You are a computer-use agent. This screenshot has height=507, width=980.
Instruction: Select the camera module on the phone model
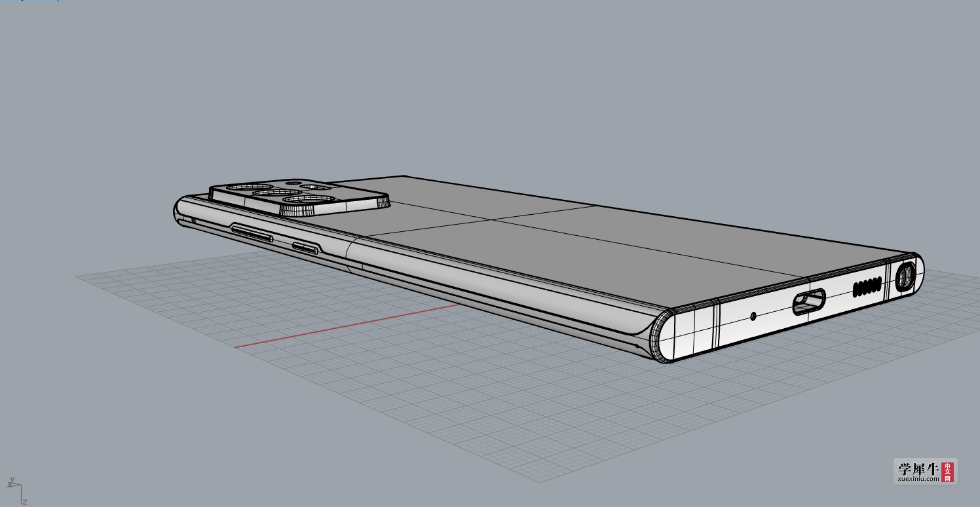pyautogui.click(x=299, y=197)
